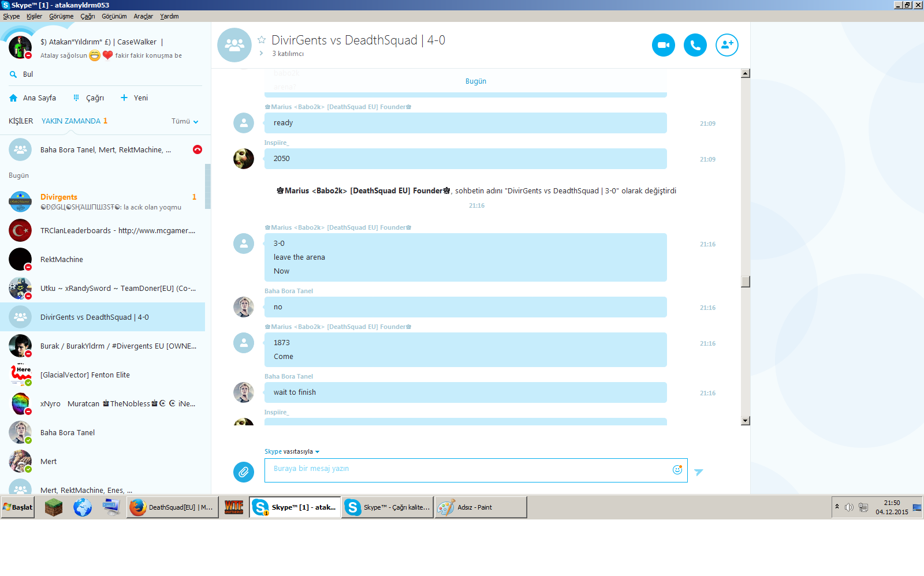The image size is (924, 576).
Task: Click Marius avatar beside the 'ready' message
Action: [x=244, y=123]
